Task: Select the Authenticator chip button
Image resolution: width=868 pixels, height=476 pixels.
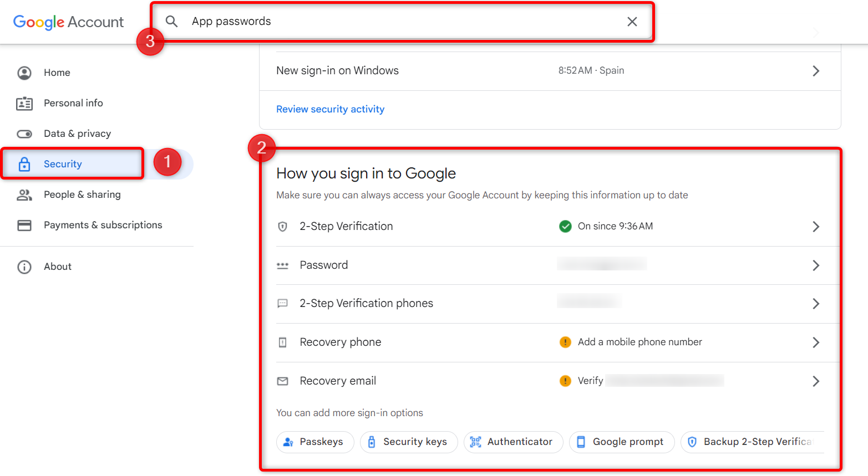Action: pos(513,442)
